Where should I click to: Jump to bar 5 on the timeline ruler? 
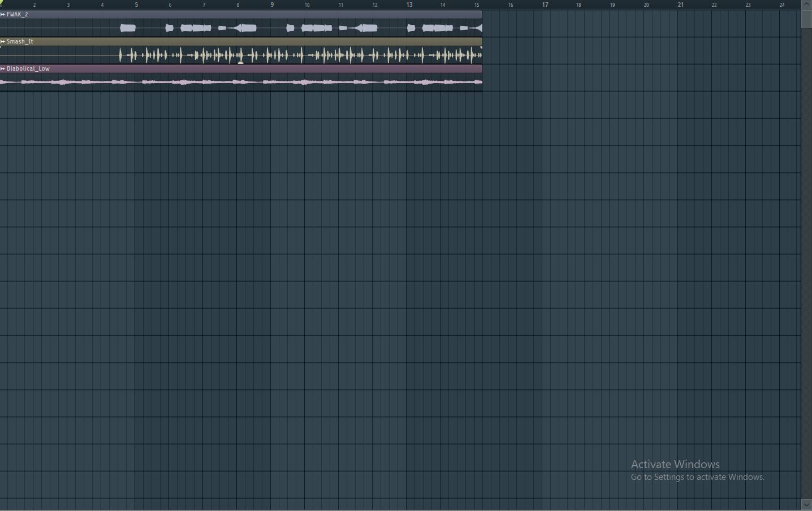point(136,5)
